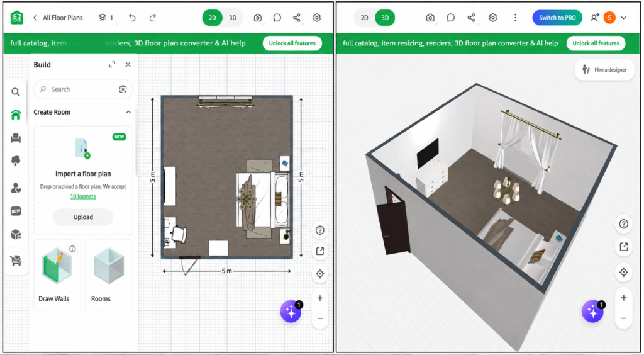Select the white dresser in the 3D view
Screen dimensions: 644x355
[x=432, y=178]
